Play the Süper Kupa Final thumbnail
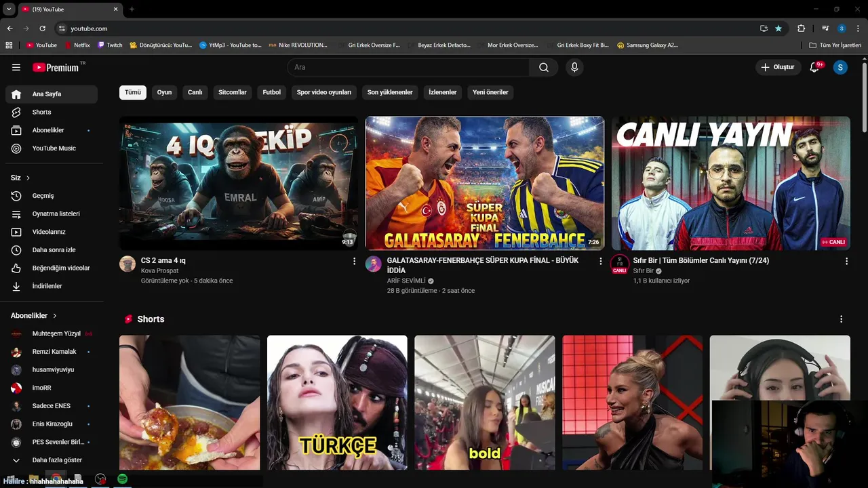Image resolution: width=868 pixels, height=488 pixels. [x=485, y=183]
